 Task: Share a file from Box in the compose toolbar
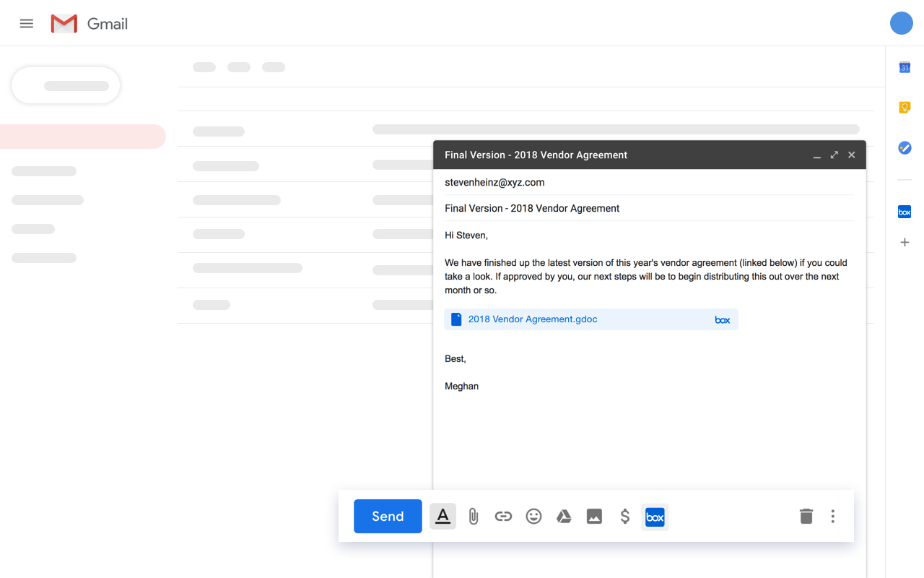click(x=655, y=516)
